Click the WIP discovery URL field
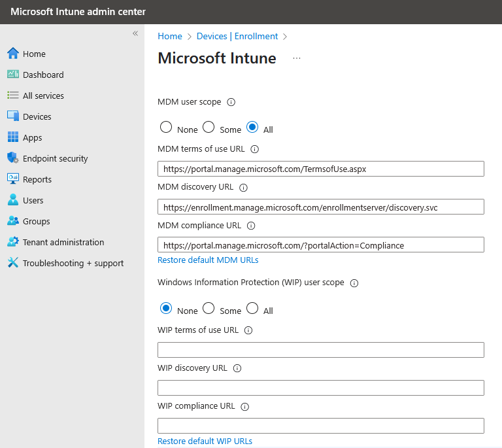 point(320,388)
